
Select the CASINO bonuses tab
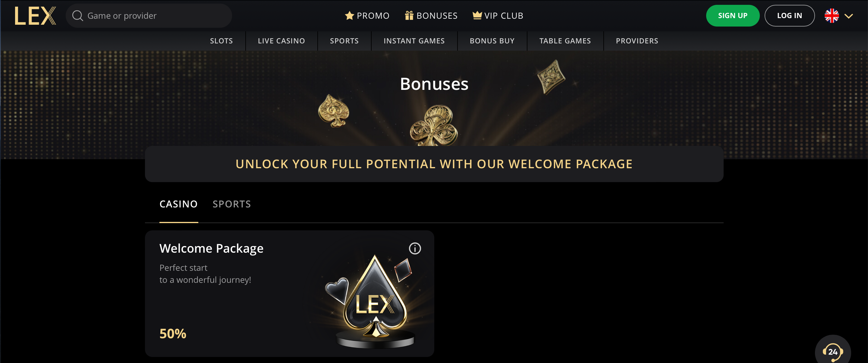click(x=178, y=204)
